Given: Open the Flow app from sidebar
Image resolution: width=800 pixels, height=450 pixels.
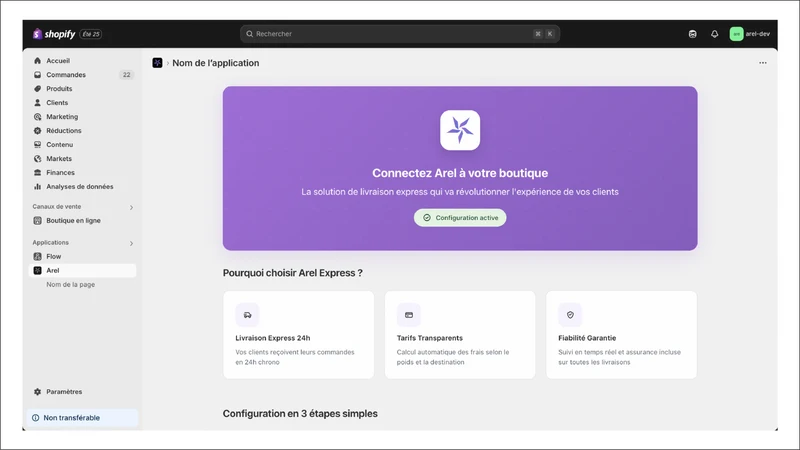Looking at the screenshot, I should (82, 256).
